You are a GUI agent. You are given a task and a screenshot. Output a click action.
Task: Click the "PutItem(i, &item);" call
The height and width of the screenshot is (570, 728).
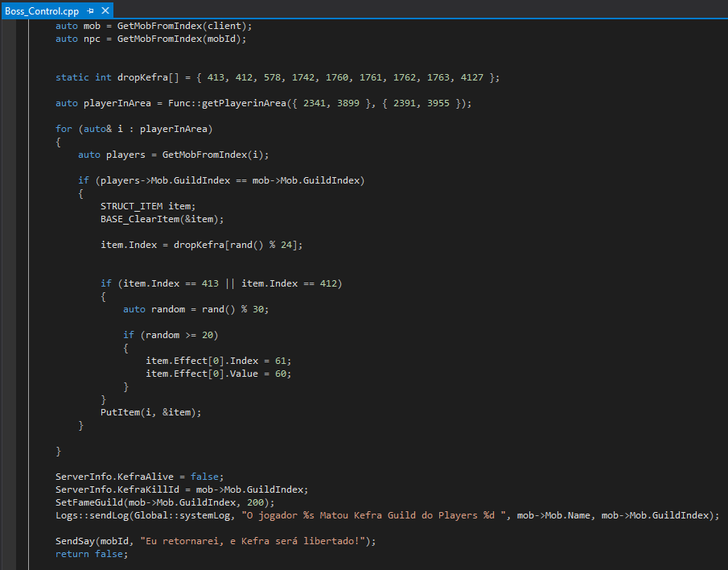tap(151, 412)
